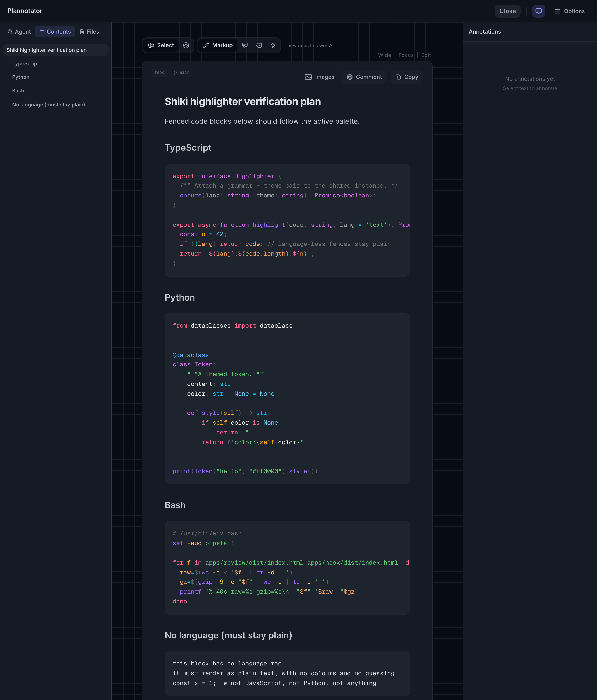Click the Annotations panel header

point(485,32)
